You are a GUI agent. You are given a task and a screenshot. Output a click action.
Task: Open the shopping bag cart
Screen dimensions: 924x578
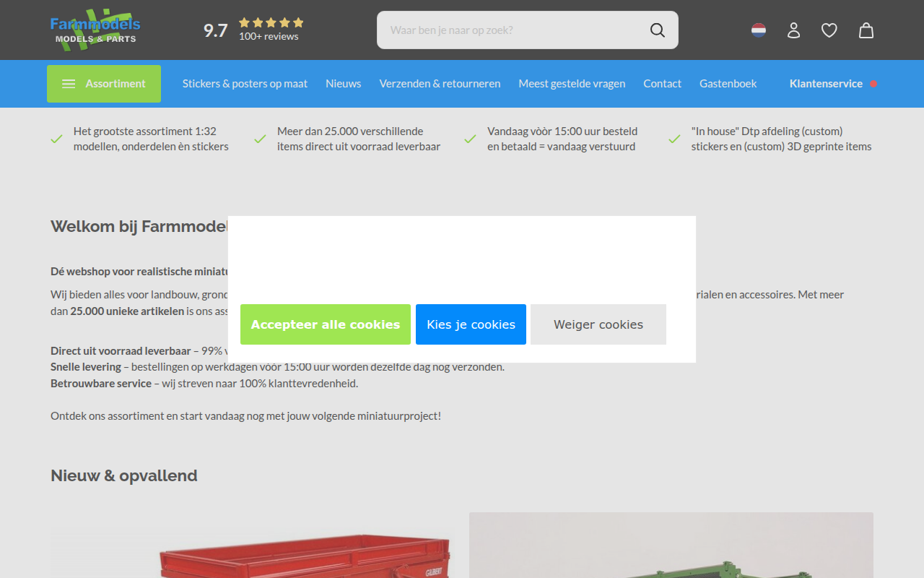(866, 30)
